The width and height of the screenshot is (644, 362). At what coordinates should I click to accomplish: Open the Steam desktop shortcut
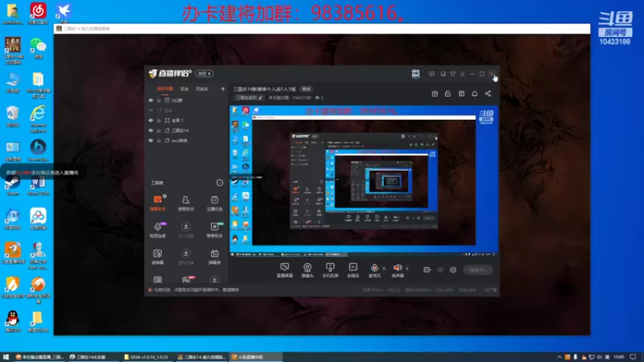(13, 186)
